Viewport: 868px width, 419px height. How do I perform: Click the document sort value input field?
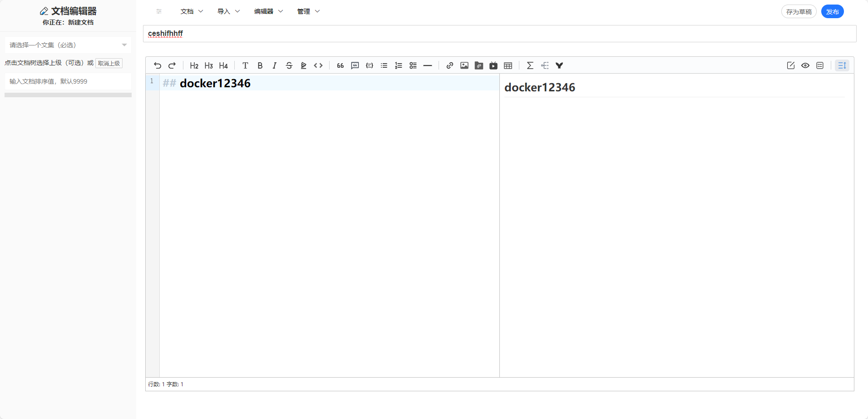point(68,81)
